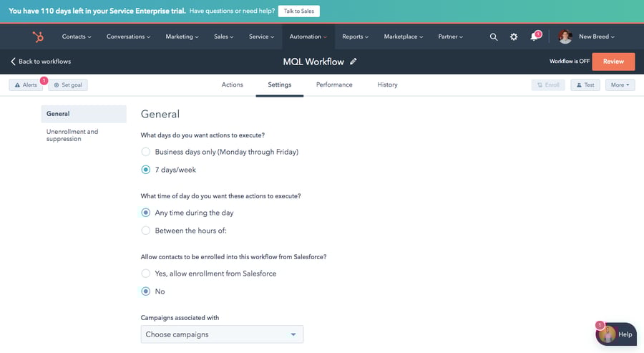
Task: Expand the Conversations menu
Action: [128, 37]
